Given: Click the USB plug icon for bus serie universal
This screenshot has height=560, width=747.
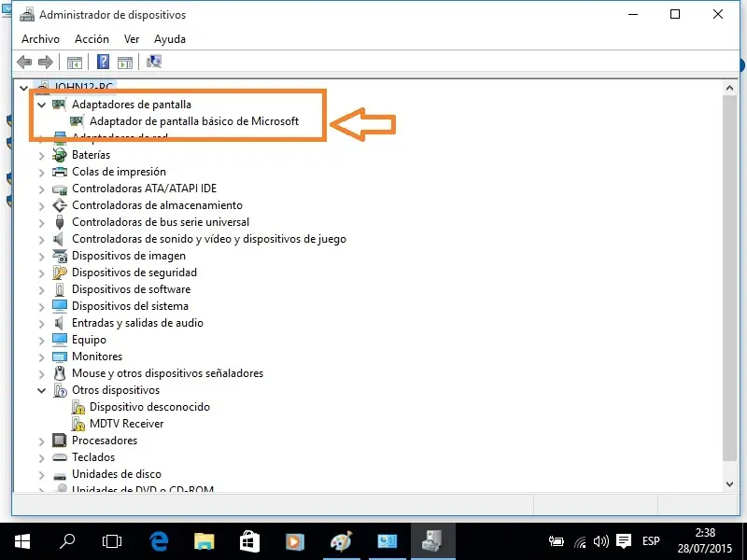Looking at the screenshot, I should tap(60, 222).
